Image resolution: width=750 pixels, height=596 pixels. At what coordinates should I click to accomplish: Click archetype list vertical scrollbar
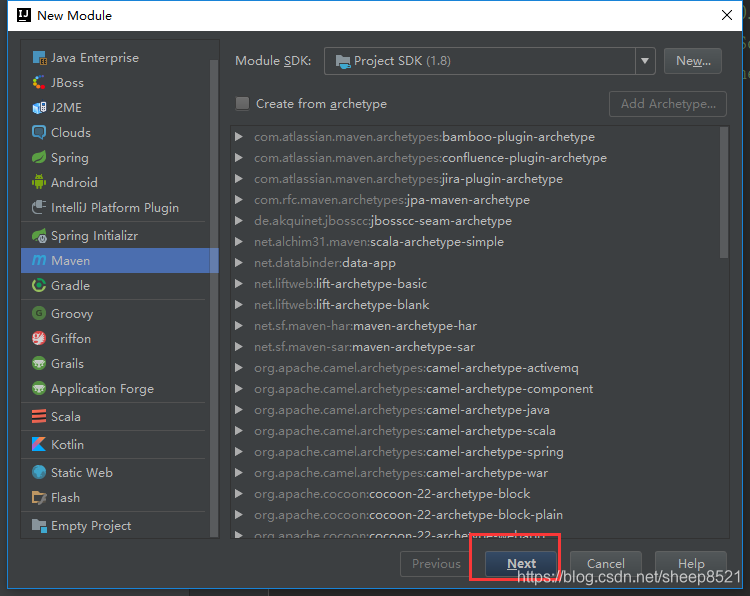724,192
